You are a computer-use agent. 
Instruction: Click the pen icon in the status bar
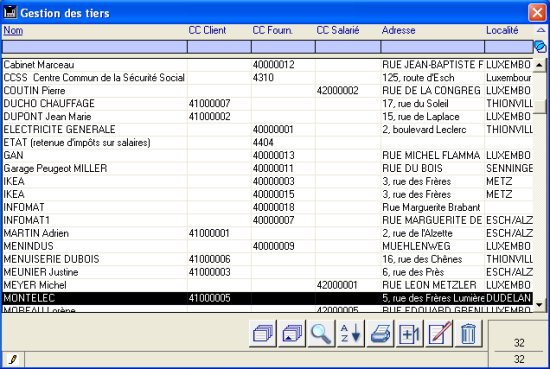click(13, 360)
